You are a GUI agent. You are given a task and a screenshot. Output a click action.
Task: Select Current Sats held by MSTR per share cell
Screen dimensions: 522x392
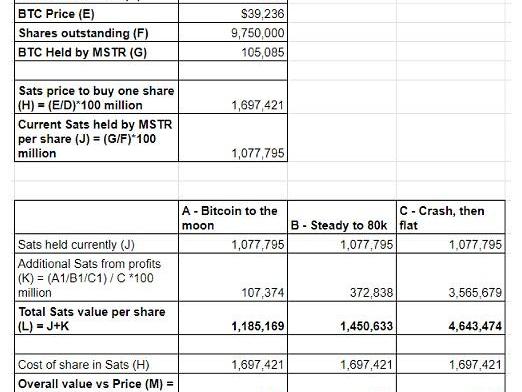pyautogui.click(x=97, y=138)
